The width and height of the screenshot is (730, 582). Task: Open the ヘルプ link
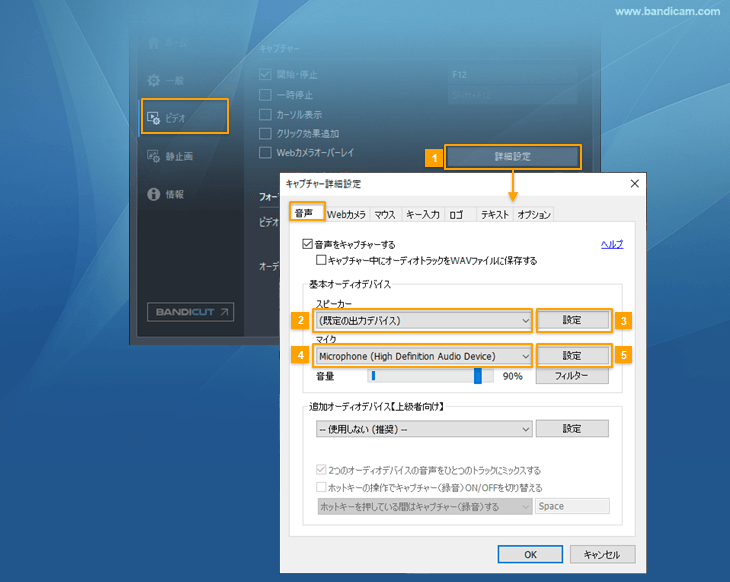tap(612, 244)
